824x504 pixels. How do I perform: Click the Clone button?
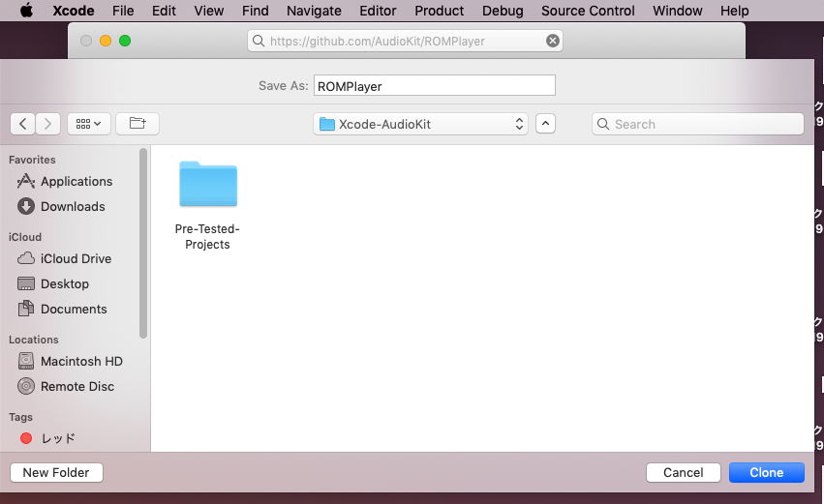tap(767, 472)
